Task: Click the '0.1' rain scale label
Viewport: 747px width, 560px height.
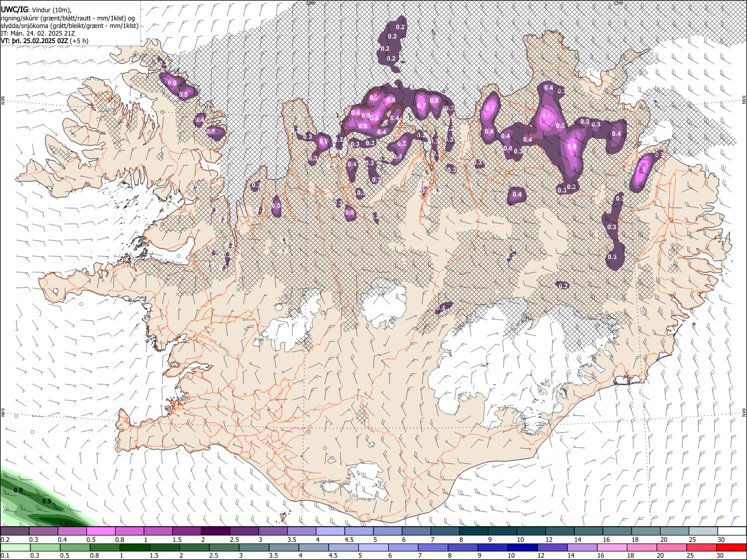Action: tap(5, 556)
